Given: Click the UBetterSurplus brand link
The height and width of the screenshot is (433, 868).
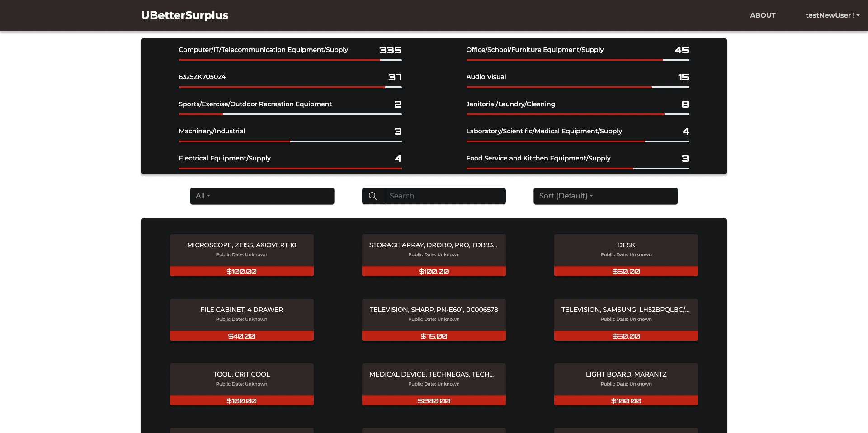Looking at the screenshot, I should [184, 15].
